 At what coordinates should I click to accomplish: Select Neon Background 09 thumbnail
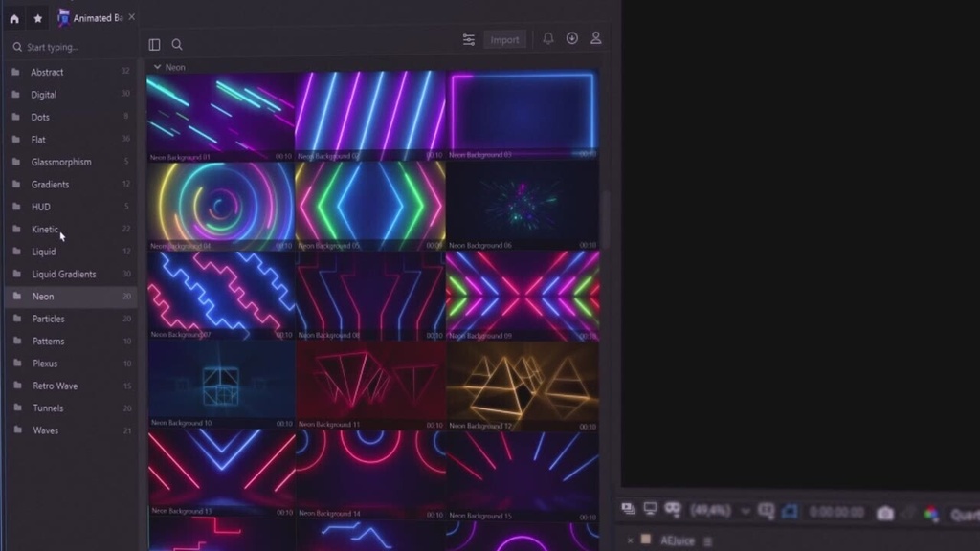(523, 297)
